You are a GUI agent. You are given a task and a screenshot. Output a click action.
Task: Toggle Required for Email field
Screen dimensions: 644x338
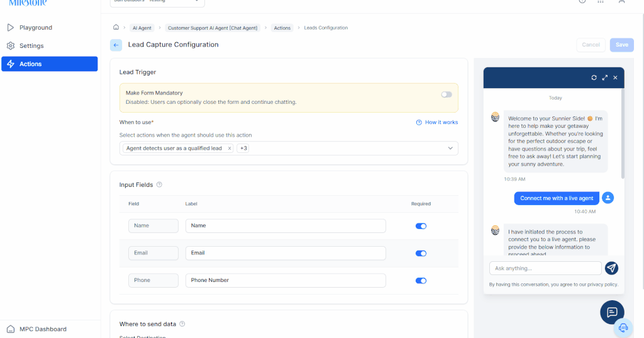(x=421, y=253)
